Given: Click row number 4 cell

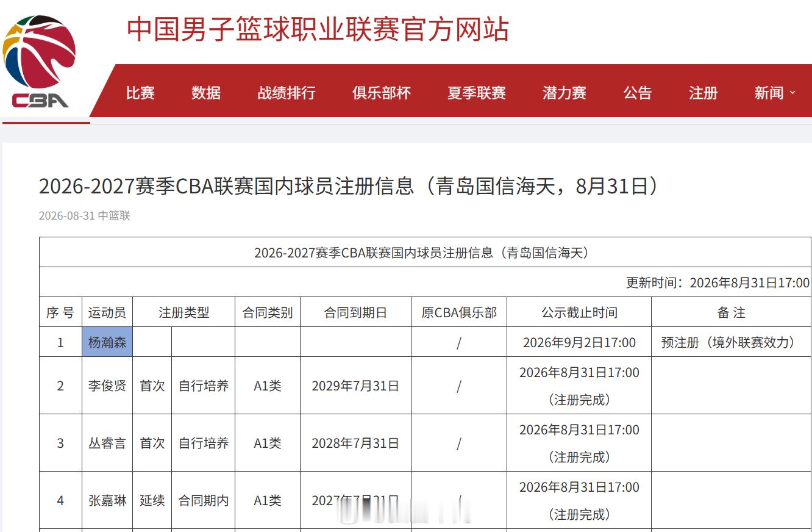Looking at the screenshot, I should click(x=60, y=500).
